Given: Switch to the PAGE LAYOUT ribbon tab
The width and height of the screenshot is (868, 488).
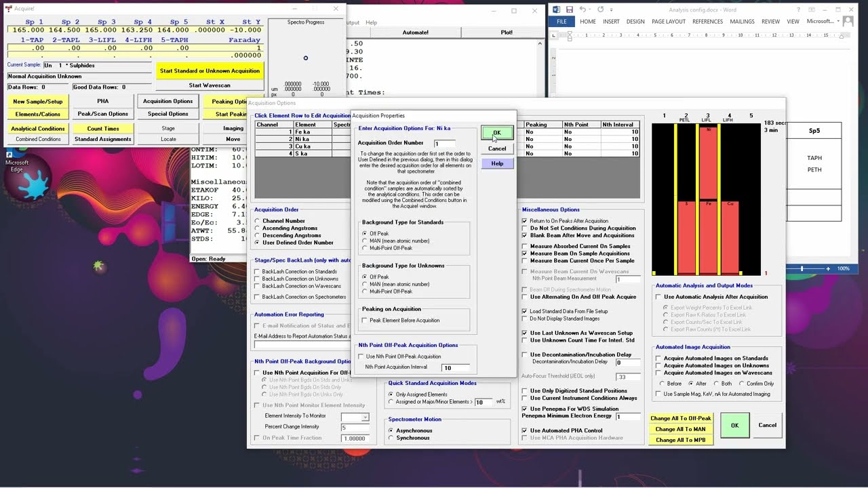Looking at the screenshot, I should click(669, 22).
